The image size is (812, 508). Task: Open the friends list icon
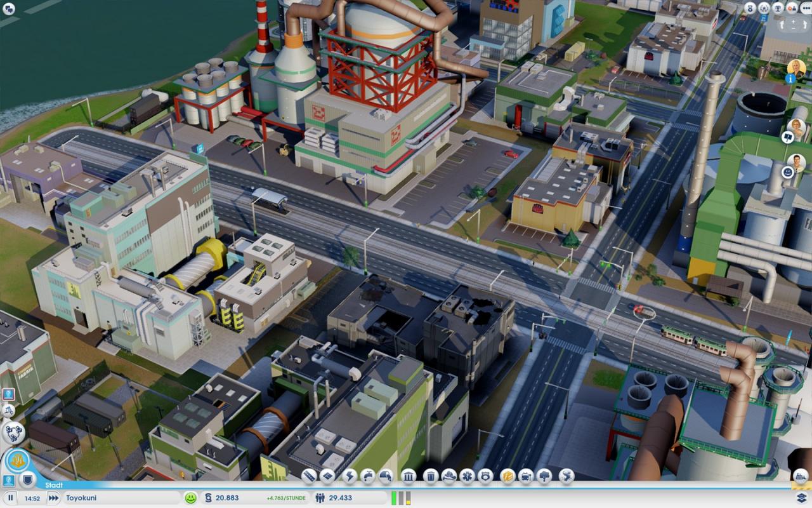[793, 8]
